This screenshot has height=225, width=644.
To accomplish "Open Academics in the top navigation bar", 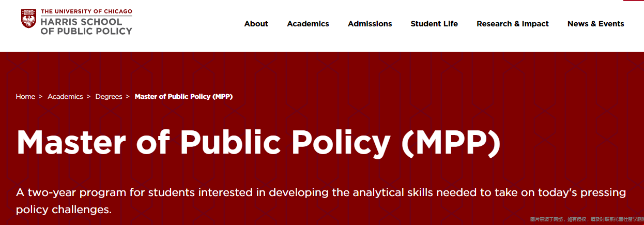I will tap(308, 24).
